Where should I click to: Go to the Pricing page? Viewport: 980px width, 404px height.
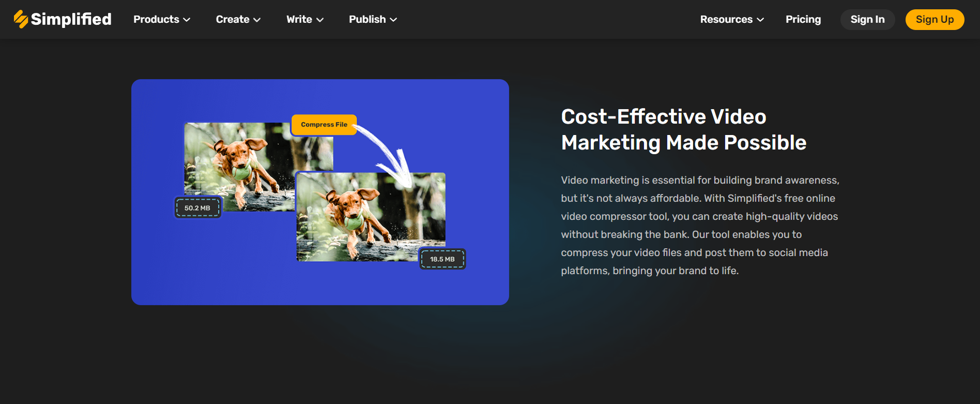[803, 19]
